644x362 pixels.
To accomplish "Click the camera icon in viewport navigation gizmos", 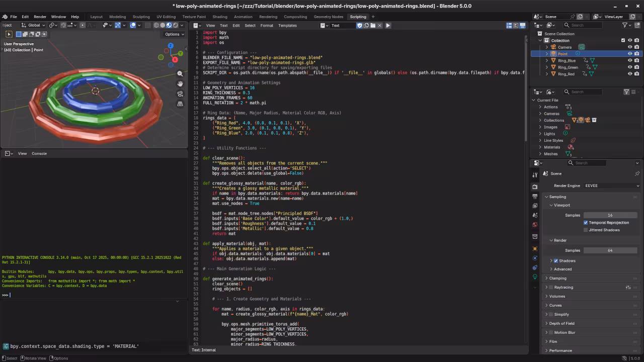I will (181, 94).
